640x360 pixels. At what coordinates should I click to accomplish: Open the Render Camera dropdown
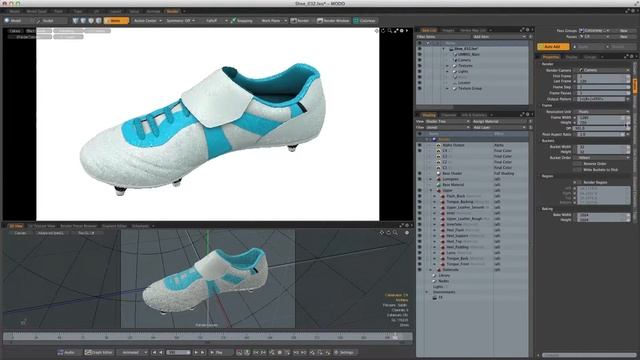click(x=604, y=70)
